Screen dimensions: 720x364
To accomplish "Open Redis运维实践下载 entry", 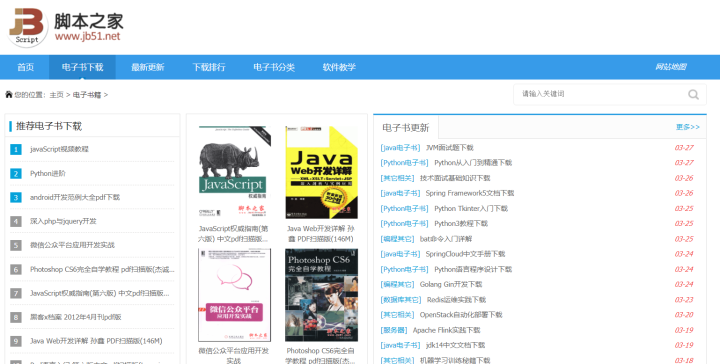I will coord(456,300).
